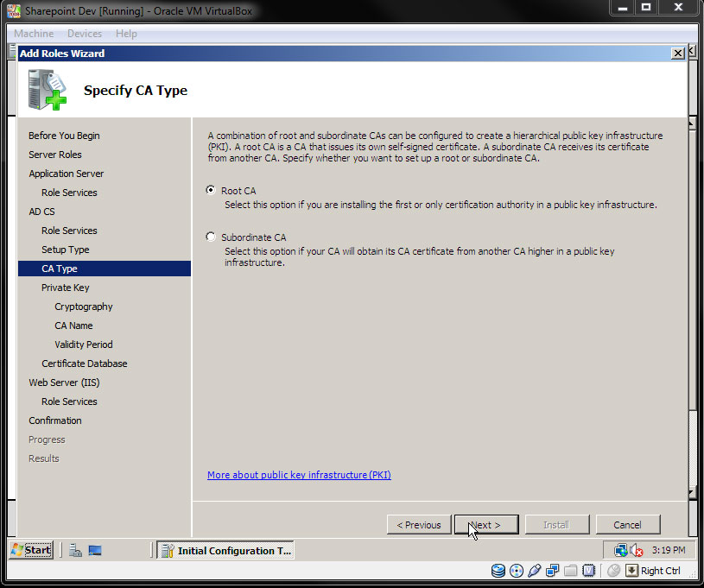Click the VirtualBox optical disc icon

[517, 571]
